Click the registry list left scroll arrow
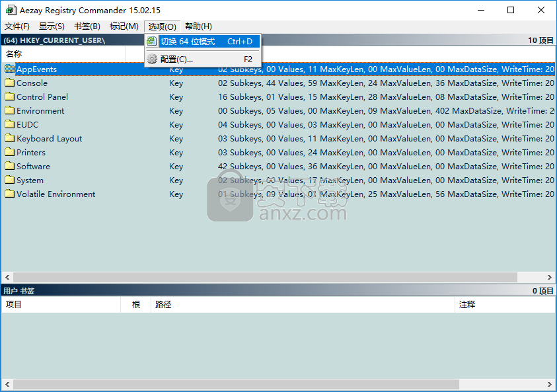 tap(7, 277)
